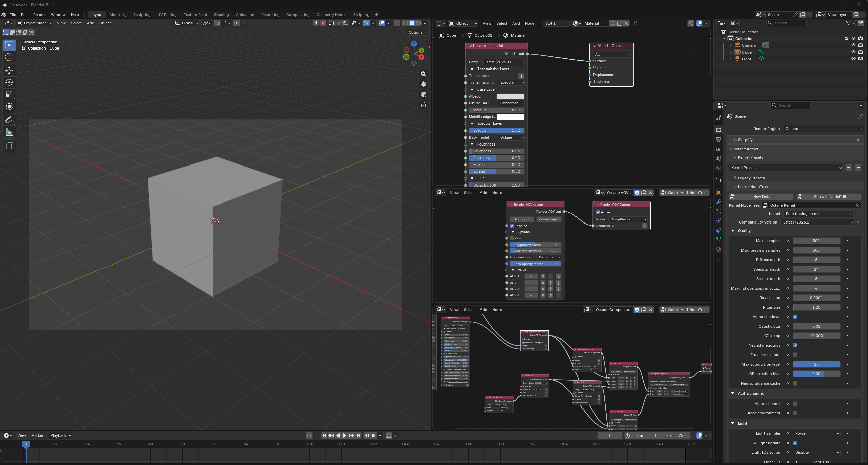The image size is (868, 465).
Task: Open the Modifiers properties tab icon
Action: pos(718,202)
